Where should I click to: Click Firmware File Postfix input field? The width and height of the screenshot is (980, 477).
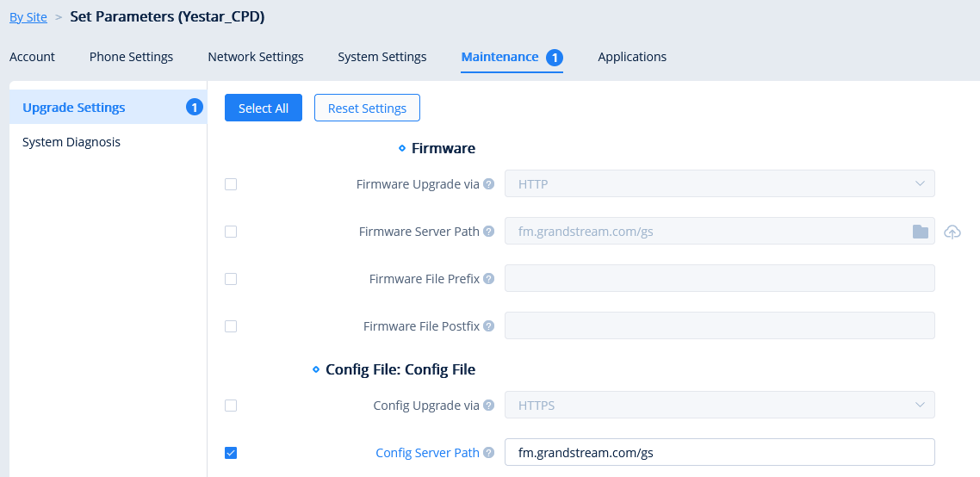[x=719, y=325]
